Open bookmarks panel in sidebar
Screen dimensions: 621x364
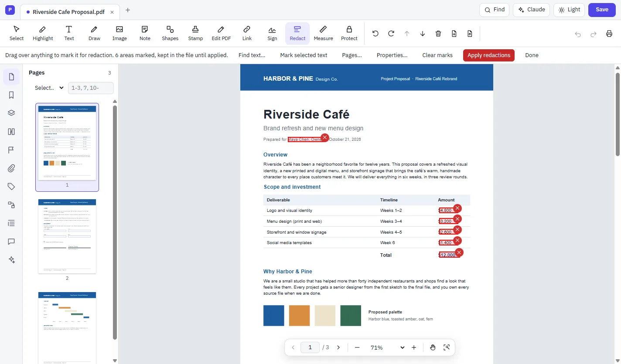11,95
